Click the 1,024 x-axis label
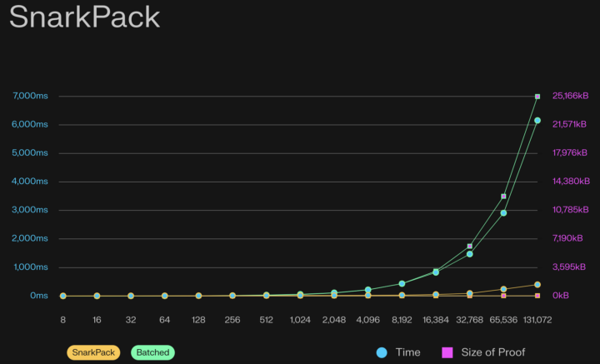Viewport: 600px width, 364px height. (x=300, y=320)
